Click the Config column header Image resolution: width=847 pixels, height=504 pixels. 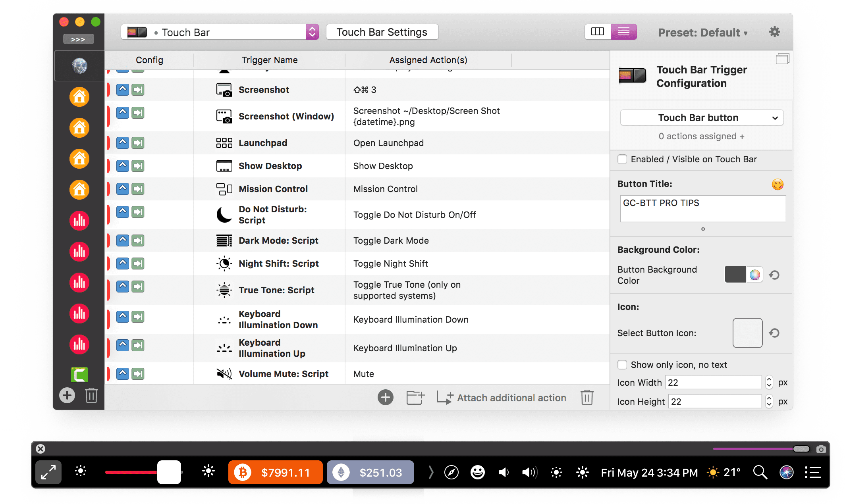[x=149, y=60]
